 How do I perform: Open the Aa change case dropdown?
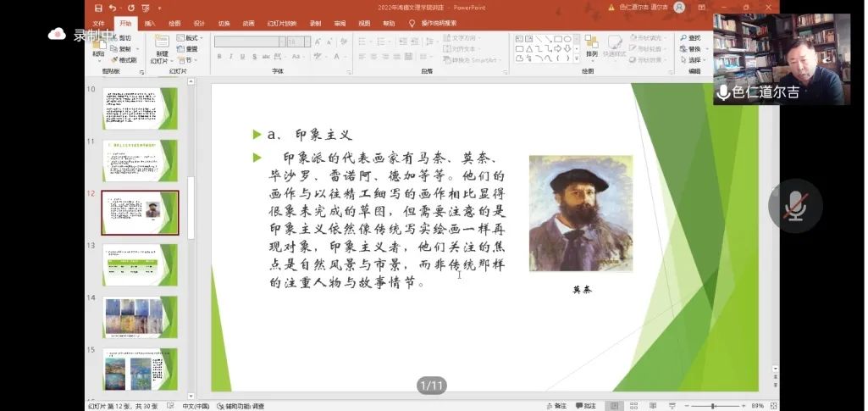pos(298,57)
